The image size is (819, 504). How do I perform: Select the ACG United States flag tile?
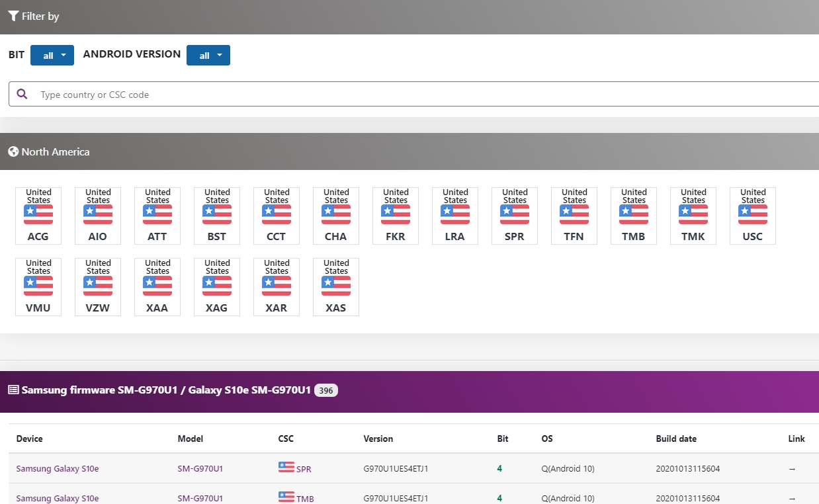click(x=38, y=216)
